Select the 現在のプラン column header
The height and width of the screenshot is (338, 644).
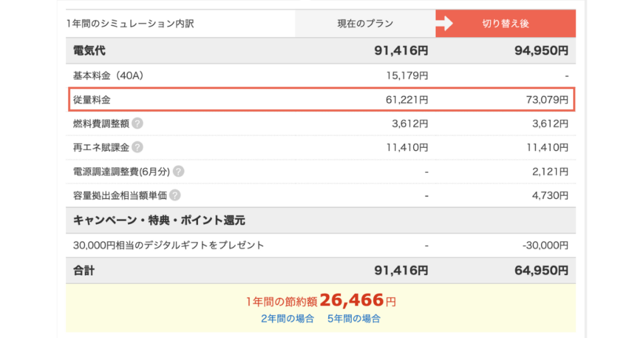(365, 24)
